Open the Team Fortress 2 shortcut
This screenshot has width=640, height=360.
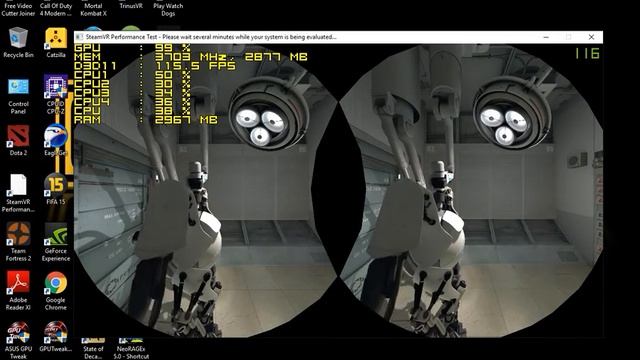18,242
